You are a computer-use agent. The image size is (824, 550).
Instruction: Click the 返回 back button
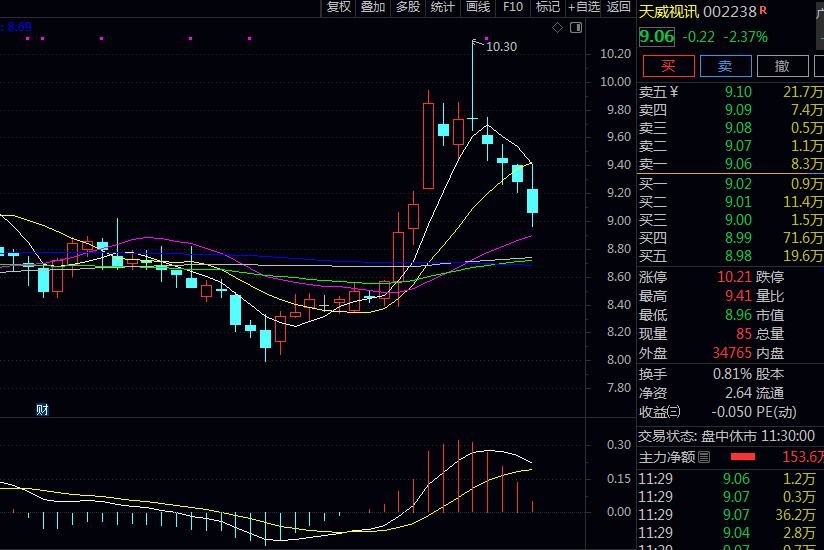point(619,7)
